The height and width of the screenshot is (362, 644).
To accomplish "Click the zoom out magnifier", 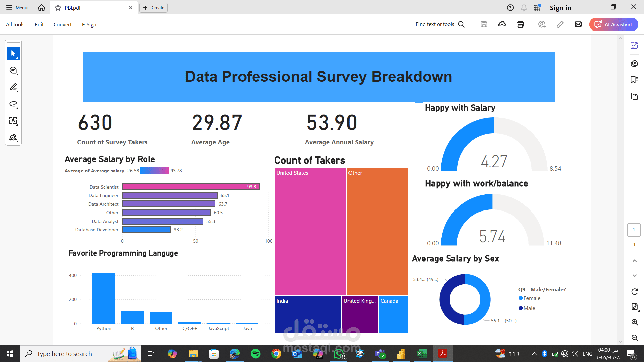I will point(635,338).
